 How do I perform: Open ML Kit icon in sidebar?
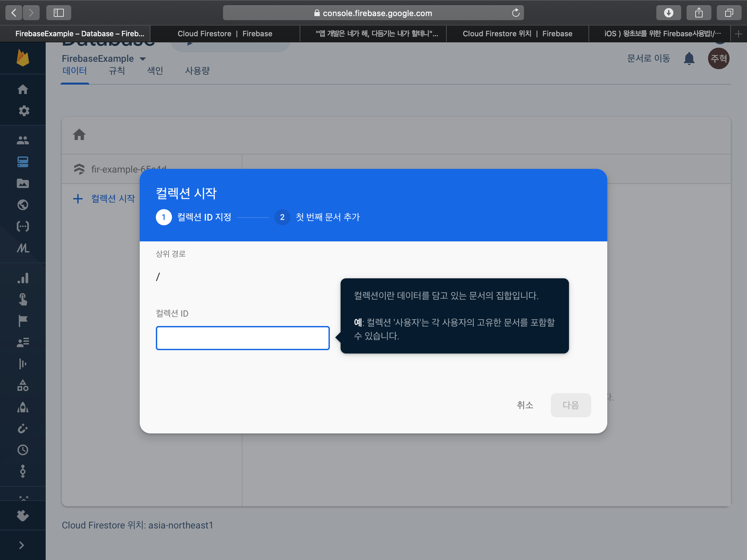23,248
